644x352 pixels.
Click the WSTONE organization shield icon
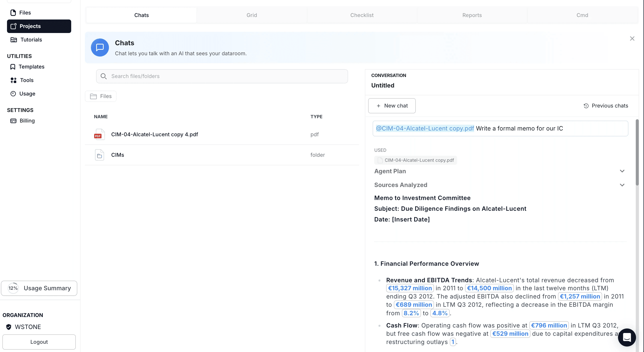point(9,327)
